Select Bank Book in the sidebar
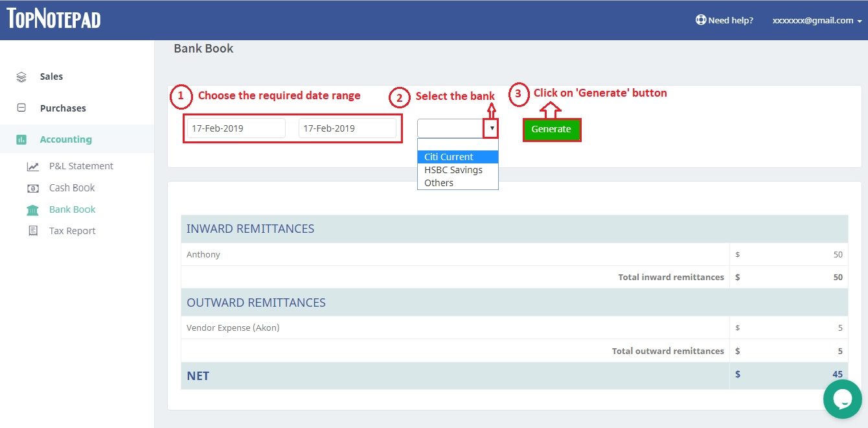Image resolution: width=868 pixels, height=428 pixels. (72, 209)
